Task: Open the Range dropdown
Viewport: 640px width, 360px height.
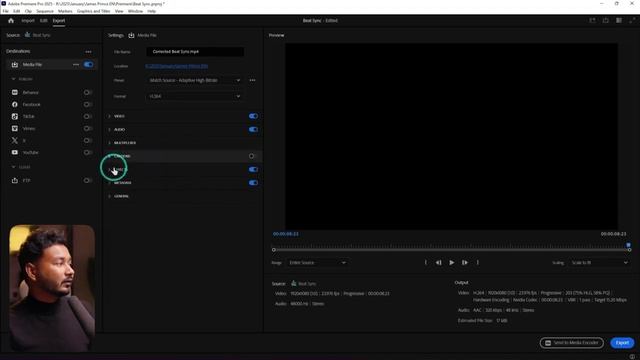Action: coord(317,263)
